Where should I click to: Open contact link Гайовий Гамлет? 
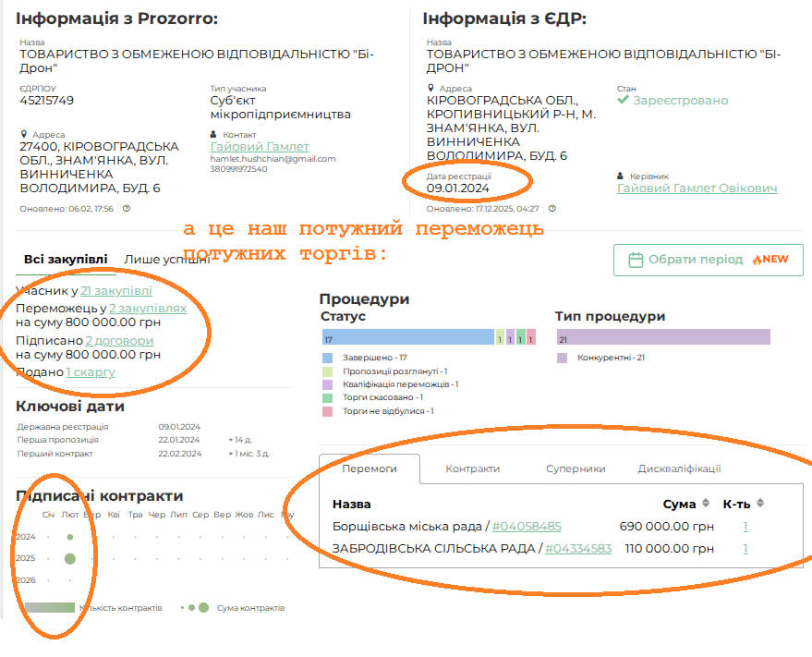click(260, 147)
